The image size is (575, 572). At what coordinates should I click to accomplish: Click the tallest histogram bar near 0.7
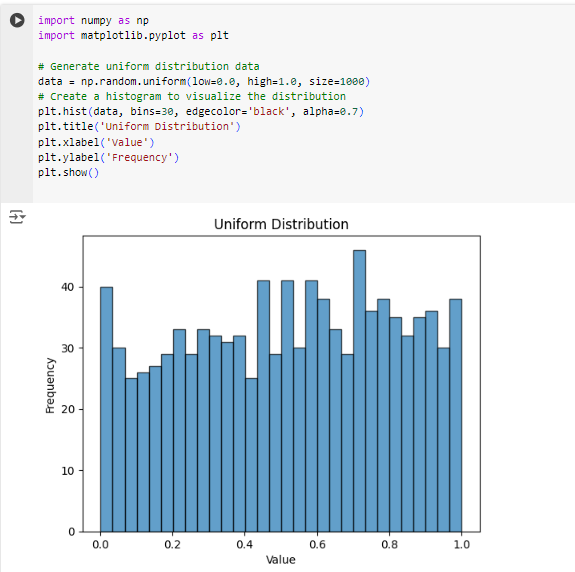coord(359,391)
